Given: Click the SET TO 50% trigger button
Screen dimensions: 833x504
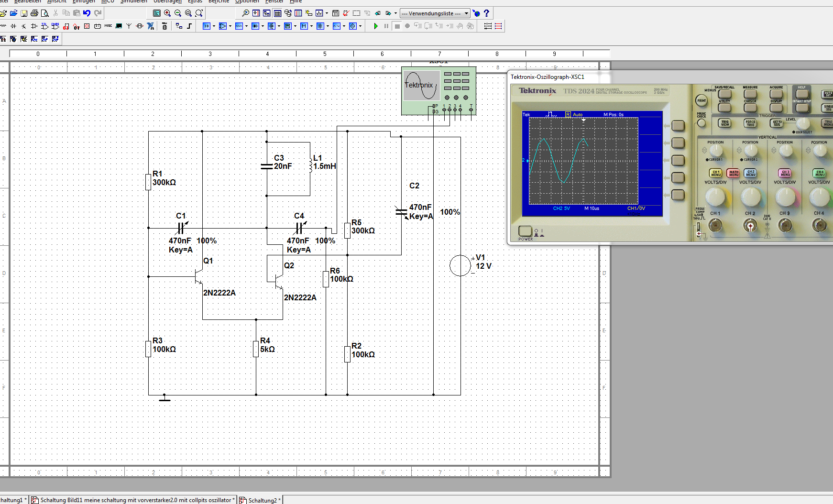Looking at the screenshot, I should coord(777,123).
